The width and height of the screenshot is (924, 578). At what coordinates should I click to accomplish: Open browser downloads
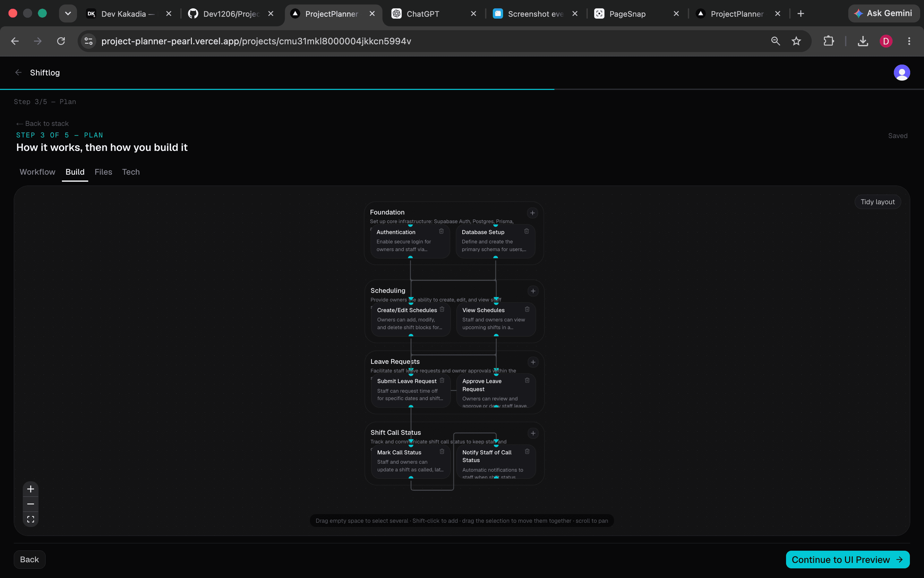click(x=863, y=41)
